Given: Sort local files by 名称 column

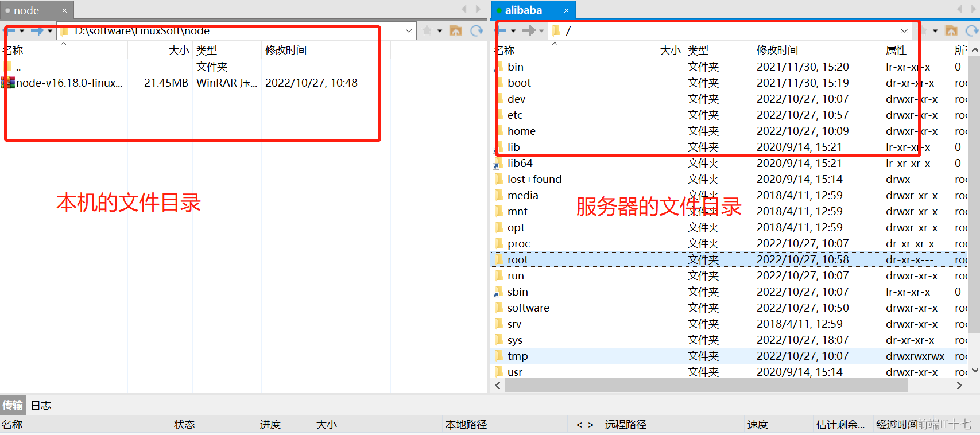Looking at the screenshot, I should pos(64,50).
